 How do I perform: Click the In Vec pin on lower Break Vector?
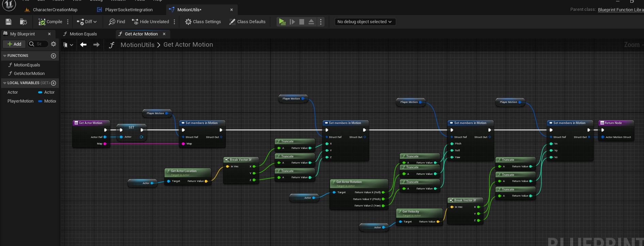pyautogui.click(x=452, y=207)
